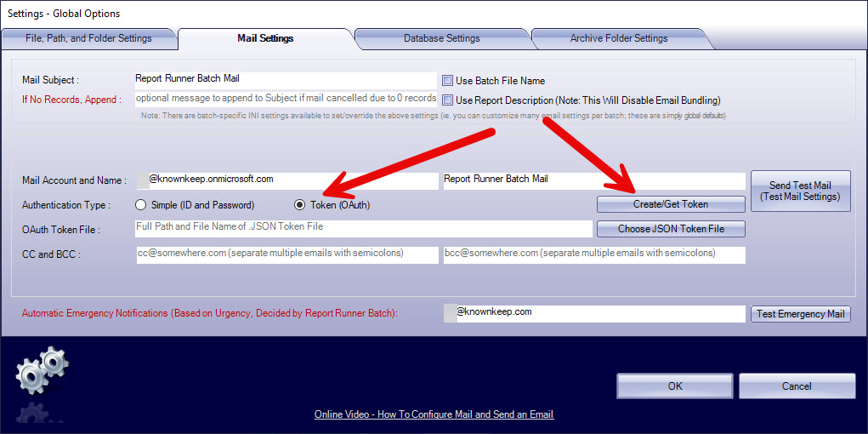Enable Use Batch File Name checkbox

[448, 81]
